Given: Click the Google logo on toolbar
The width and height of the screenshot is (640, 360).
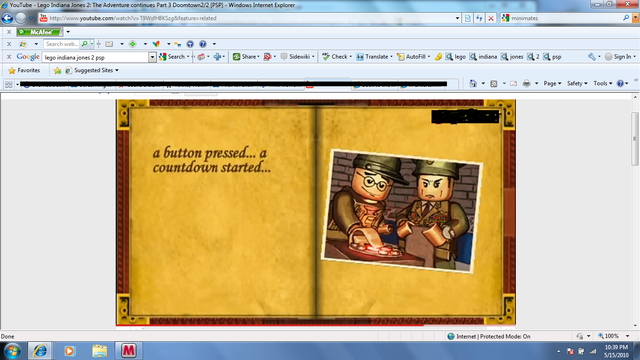Looking at the screenshot, I should coord(28,57).
